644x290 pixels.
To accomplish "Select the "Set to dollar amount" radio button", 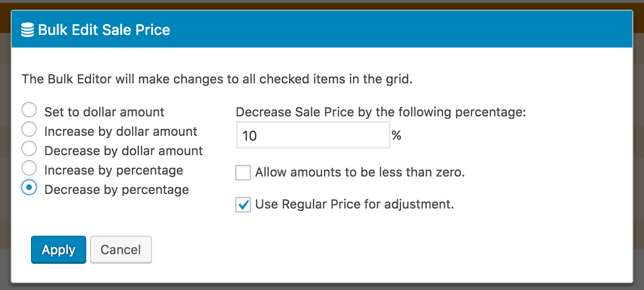I will click(x=29, y=110).
